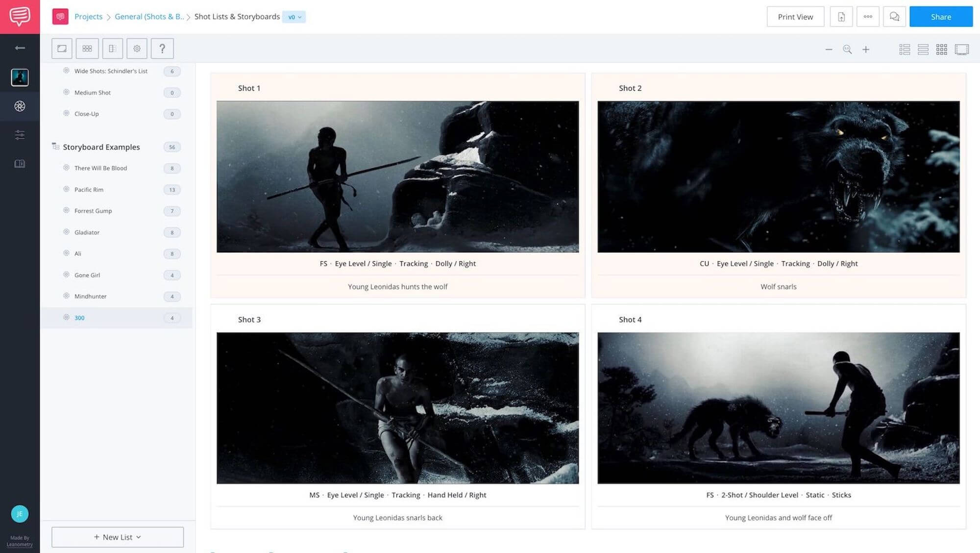Click the Shot 3 title
The height and width of the screenshot is (553, 980).
249,320
